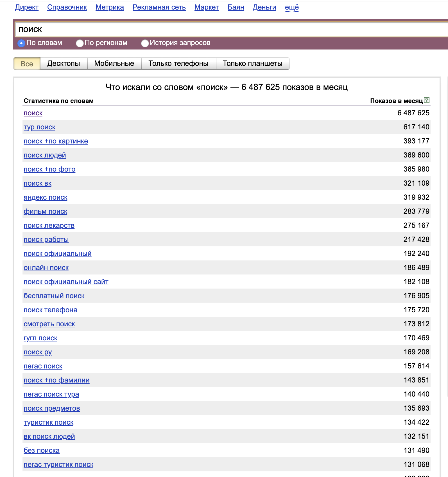Open the Только телефоны tab

pyautogui.click(x=178, y=64)
